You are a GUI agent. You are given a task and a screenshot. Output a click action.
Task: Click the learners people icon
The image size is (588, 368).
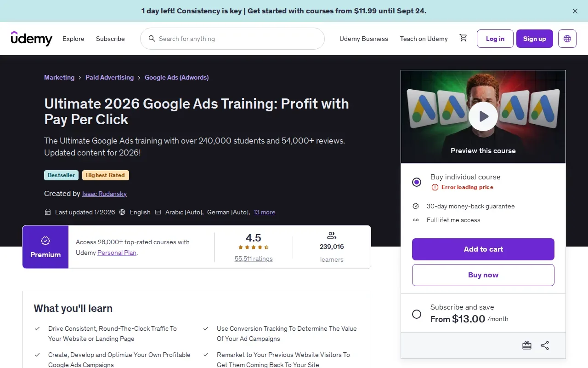332,236
